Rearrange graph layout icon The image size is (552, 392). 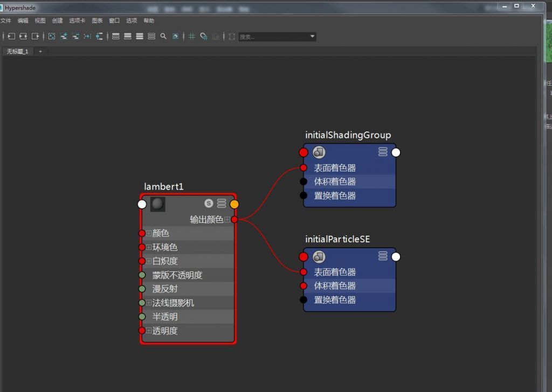click(x=88, y=36)
